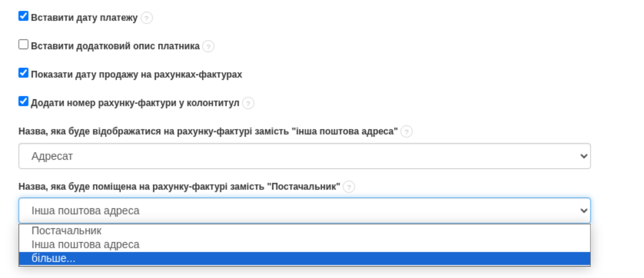This screenshot has height=278, width=644.
Task: Open help for 'інша поштова адреса' name field
Action: point(407,132)
